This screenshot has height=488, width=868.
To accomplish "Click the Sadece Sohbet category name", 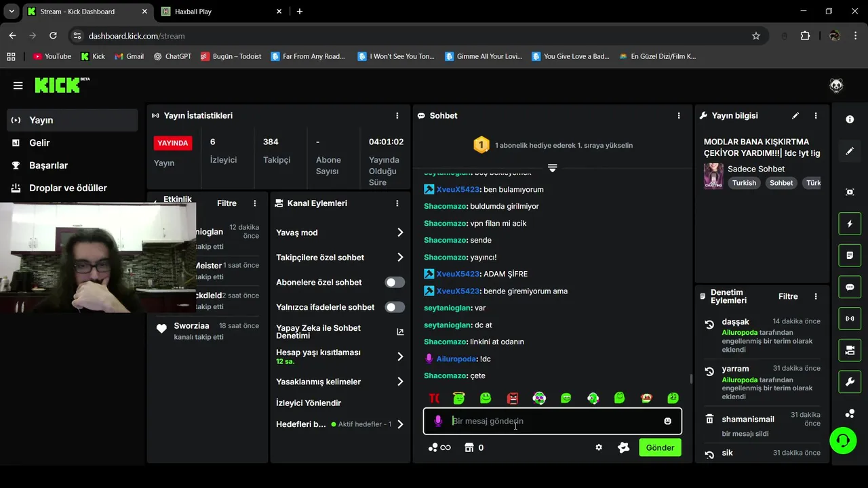I will [756, 169].
